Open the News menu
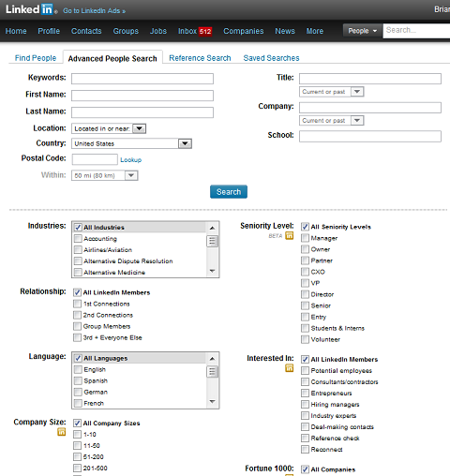Viewport: 450px width, 476px height. coord(285,31)
